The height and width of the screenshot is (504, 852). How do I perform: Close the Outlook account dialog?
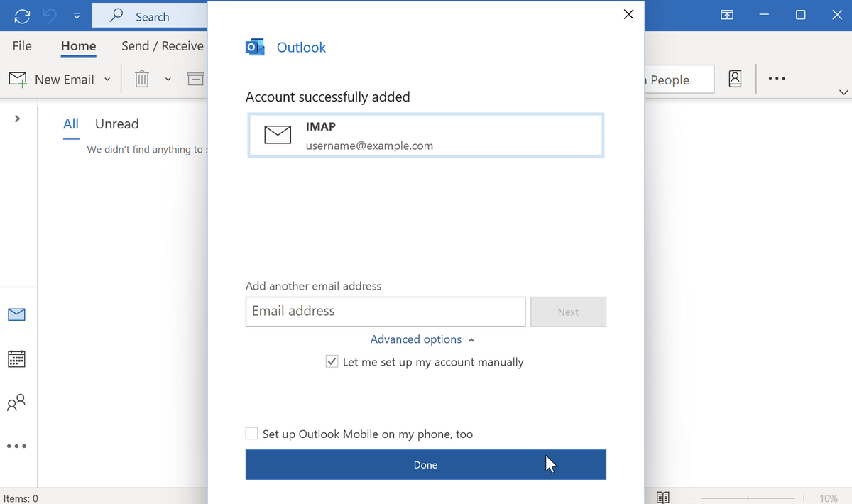point(628,14)
